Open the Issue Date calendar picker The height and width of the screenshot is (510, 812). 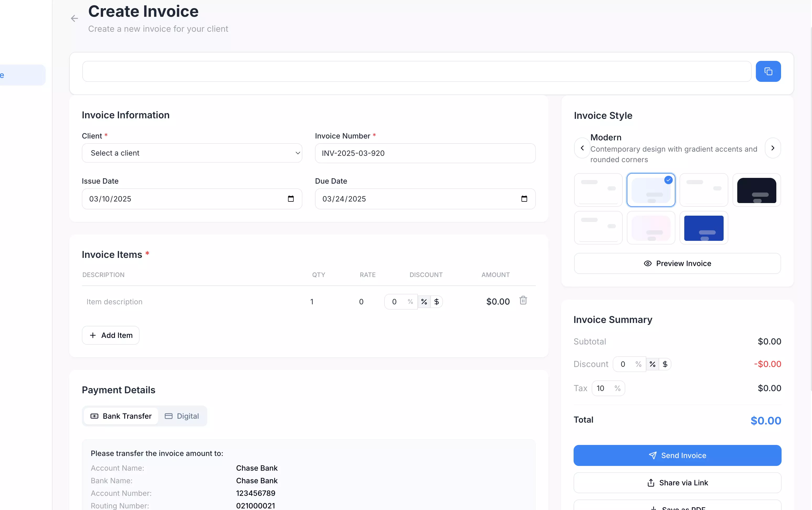291,199
